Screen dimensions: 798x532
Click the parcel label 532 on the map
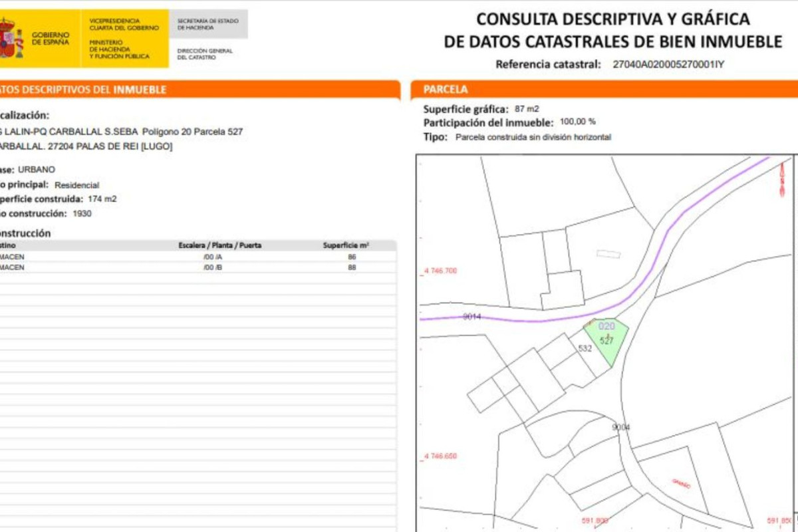[x=585, y=348]
